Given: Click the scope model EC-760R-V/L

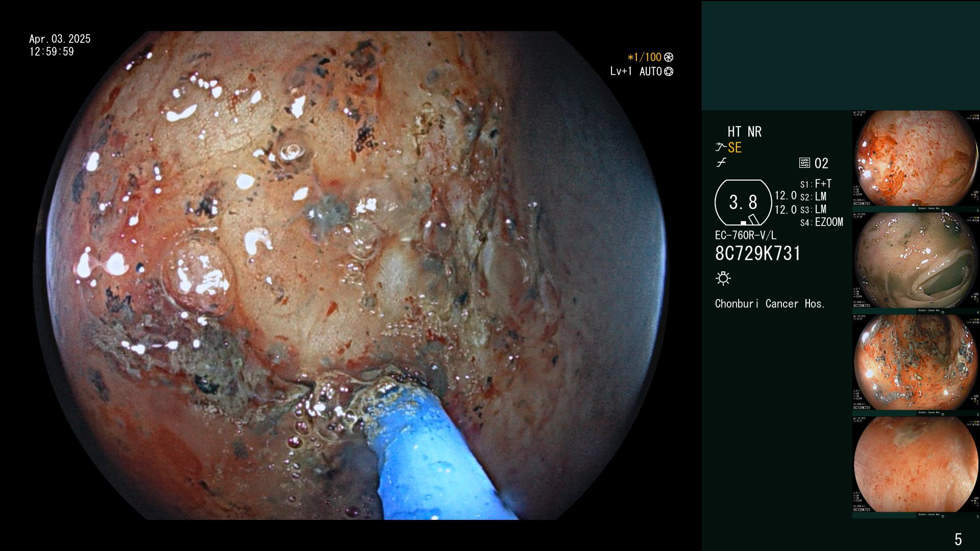Looking at the screenshot, I should coord(746,236).
